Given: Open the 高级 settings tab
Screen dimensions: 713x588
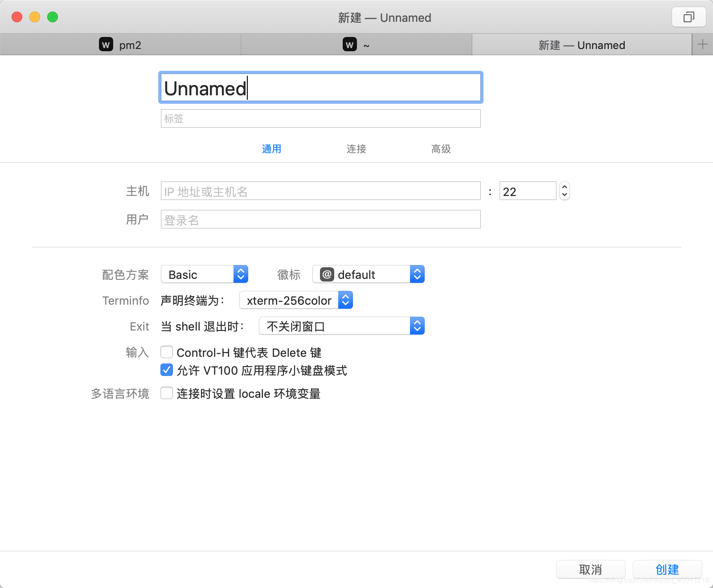Looking at the screenshot, I should pos(441,149).
